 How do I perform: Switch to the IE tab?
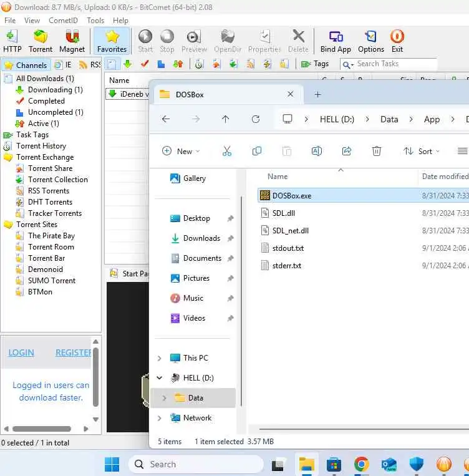coord(63,65)
